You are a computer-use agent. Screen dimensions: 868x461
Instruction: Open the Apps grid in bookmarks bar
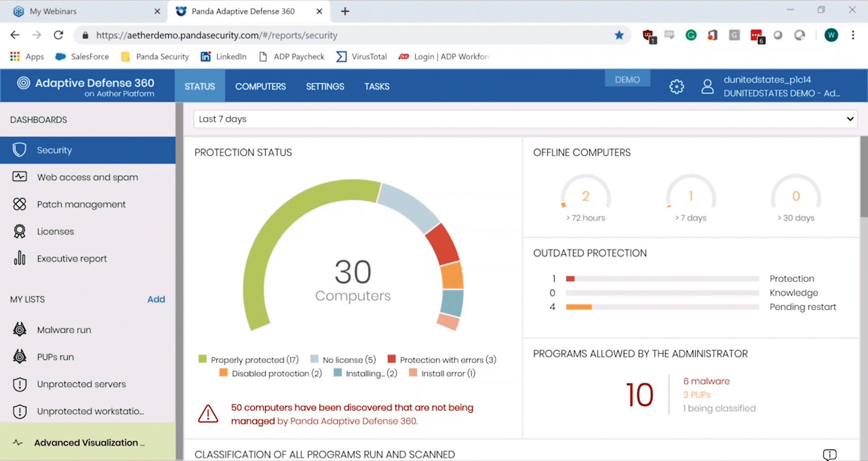(x=27, y=56)
